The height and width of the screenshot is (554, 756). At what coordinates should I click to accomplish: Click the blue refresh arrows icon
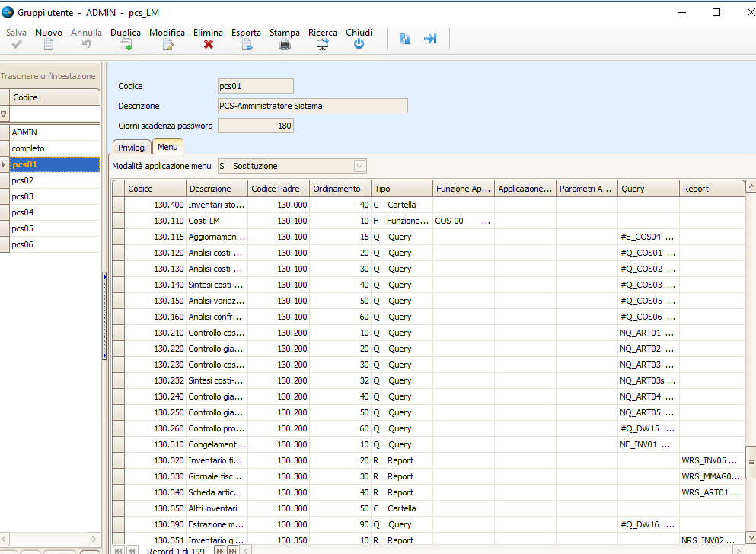(405, 39)
